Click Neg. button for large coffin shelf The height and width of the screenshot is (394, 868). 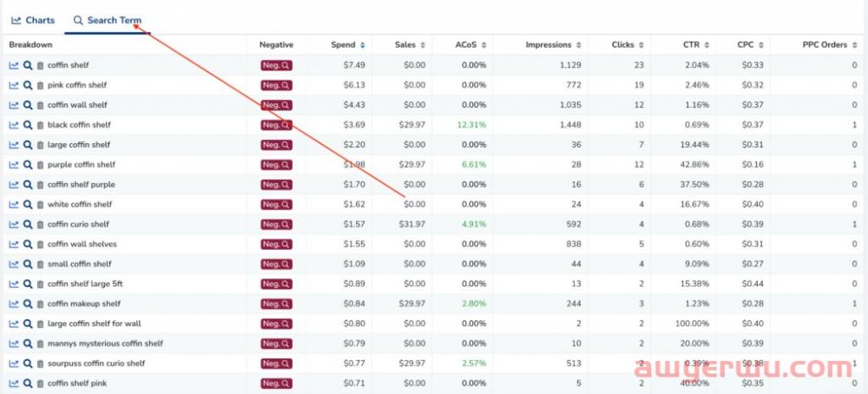(x=276, y=145)
